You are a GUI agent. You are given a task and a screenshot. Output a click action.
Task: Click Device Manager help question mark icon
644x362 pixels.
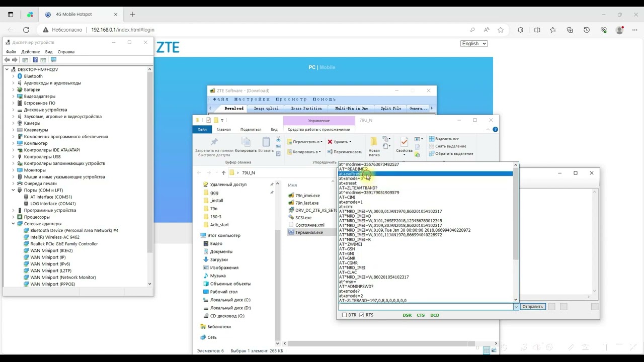coord(35,60)
